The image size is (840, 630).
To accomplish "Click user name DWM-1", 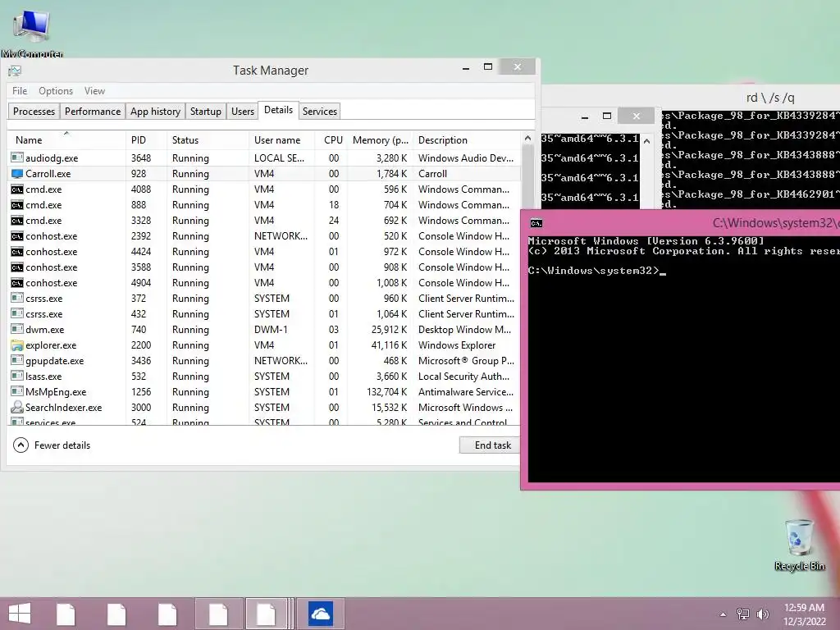I will (x=271, y=330).
